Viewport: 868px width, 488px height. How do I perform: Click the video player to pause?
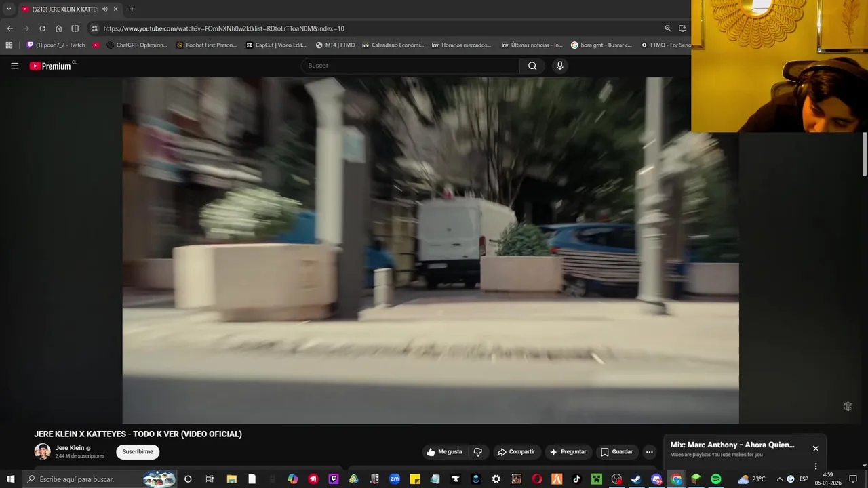point(431,251)
